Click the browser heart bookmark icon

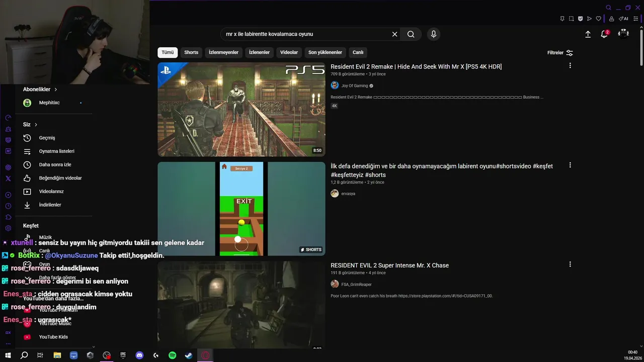click(598, 19)
